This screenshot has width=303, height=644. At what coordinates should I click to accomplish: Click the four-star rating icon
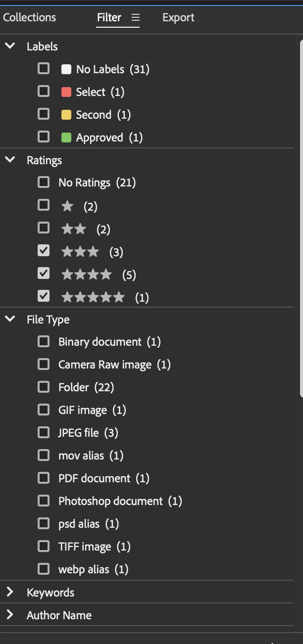coord(87,274)
